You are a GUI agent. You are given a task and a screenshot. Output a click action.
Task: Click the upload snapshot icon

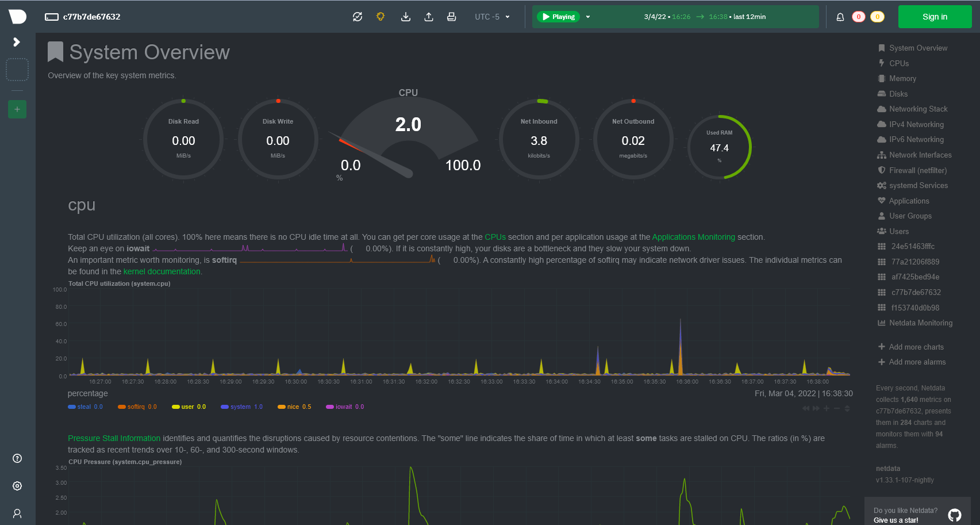[x=429, y=17]
